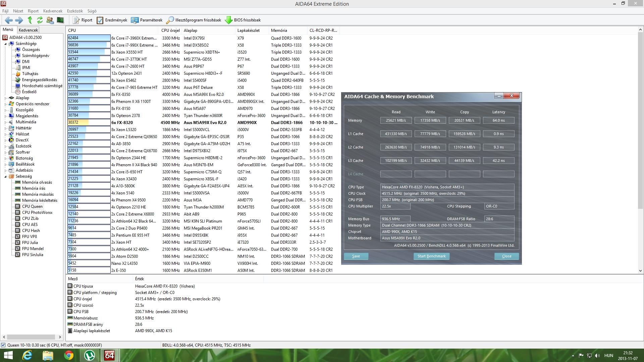
Task: Expand the Operációs rendszer node
Action: [6, 104]
